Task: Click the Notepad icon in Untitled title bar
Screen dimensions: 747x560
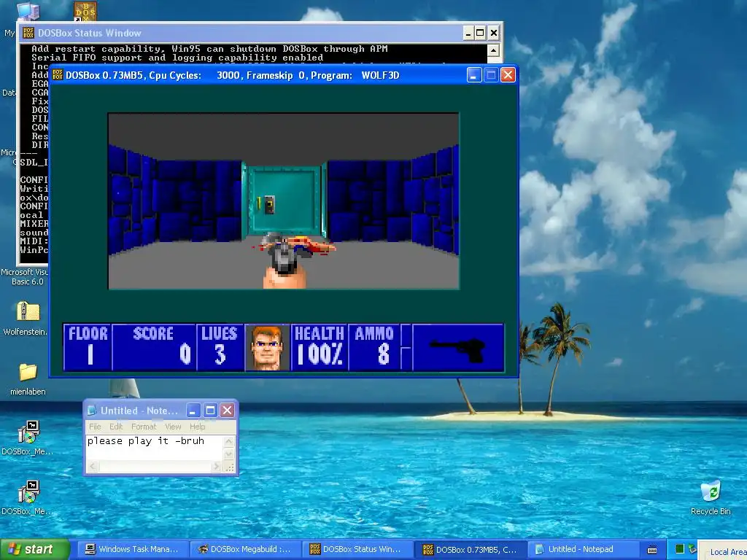Action: (92, 411)
